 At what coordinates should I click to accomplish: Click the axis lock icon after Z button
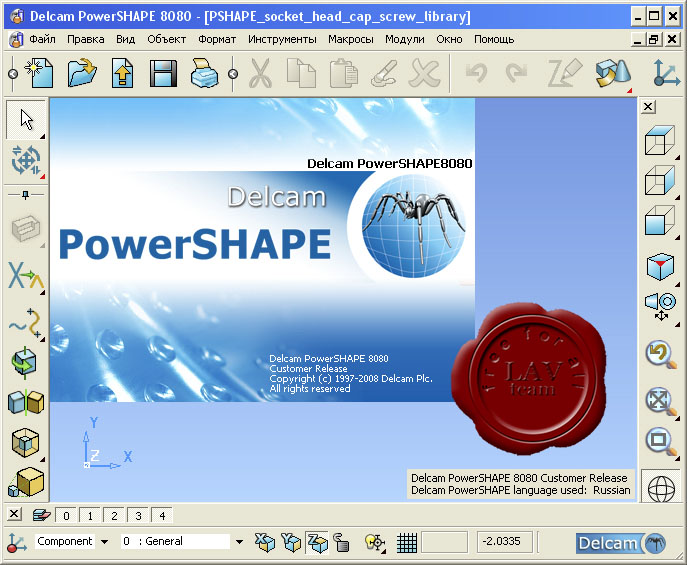click(x=342, y=543)
